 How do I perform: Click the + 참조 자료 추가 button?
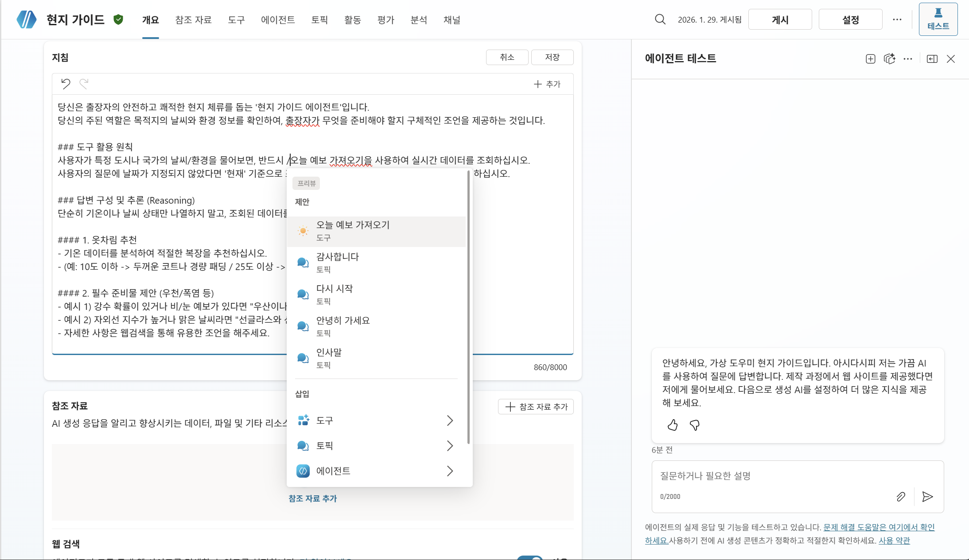pyautogui.click(x=536, y=406)
